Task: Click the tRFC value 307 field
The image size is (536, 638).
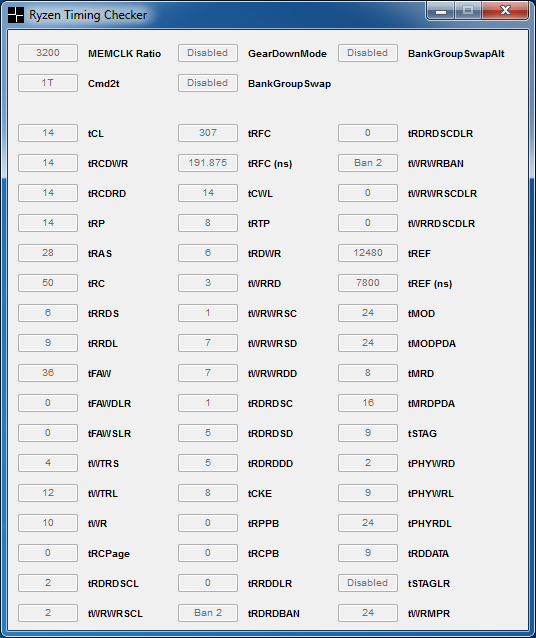Action: (208, 133)
